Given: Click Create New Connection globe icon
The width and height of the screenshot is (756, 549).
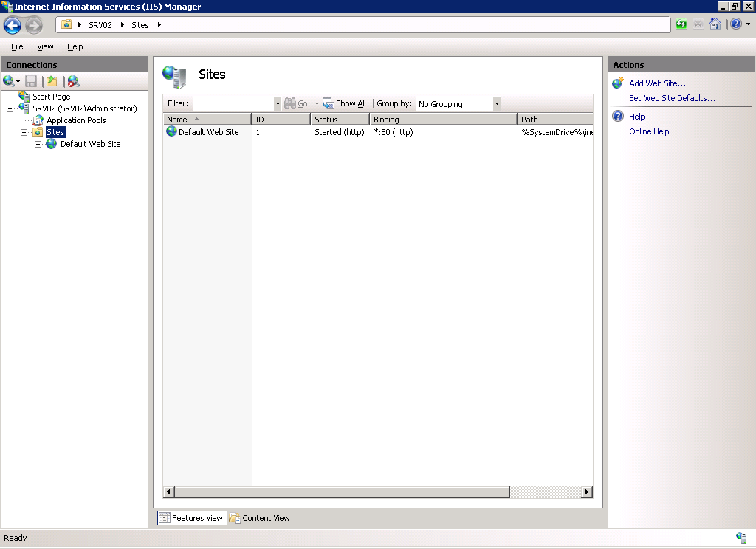Looking at the screenshot, I should tap(8, 81).
